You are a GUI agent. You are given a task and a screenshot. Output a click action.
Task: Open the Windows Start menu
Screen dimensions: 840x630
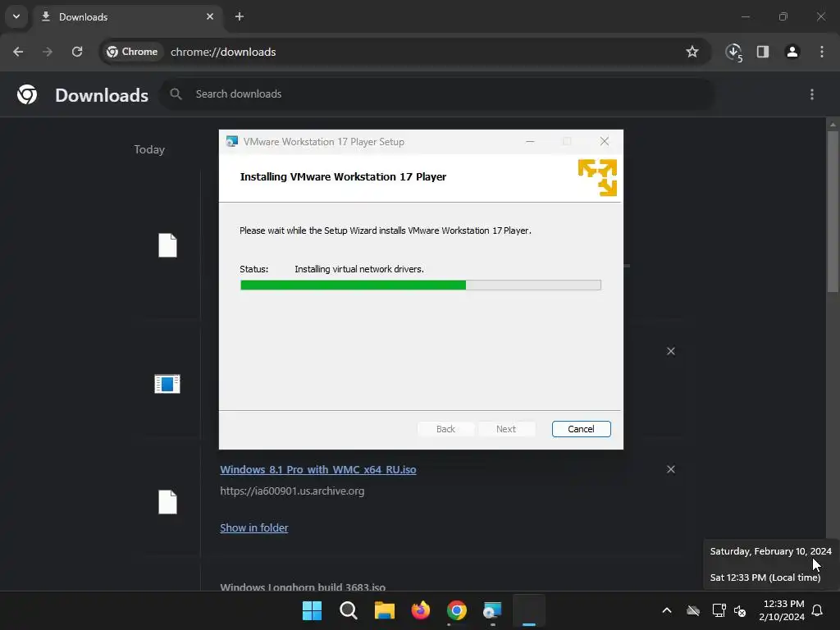(x=313, y=610)
